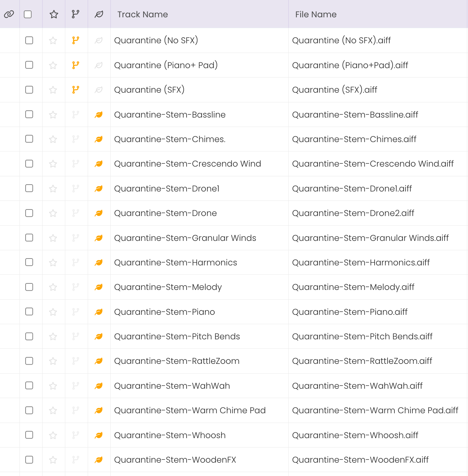Star the Quarantine (No SFX) track
This screenshot has width=468, height=476.
pos(53,40)
